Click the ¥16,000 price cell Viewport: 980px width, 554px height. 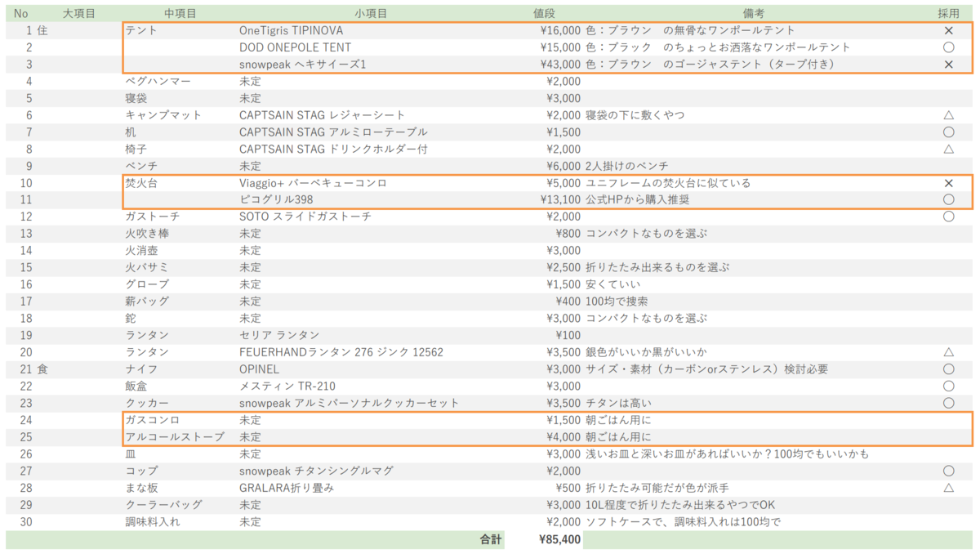[560, 30]
